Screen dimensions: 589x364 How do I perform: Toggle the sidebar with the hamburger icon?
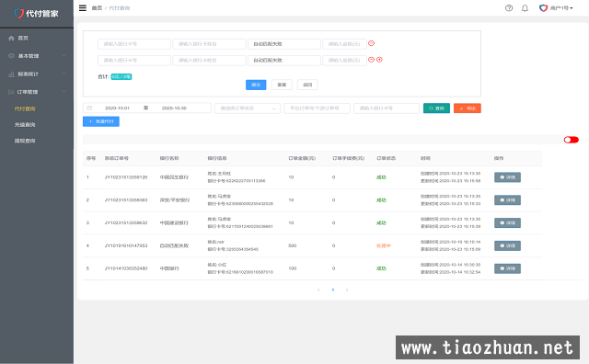point(83,8)
